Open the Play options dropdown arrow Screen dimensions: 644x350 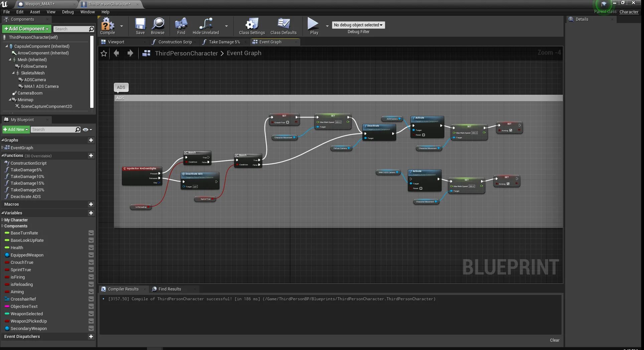pos(327,26)
